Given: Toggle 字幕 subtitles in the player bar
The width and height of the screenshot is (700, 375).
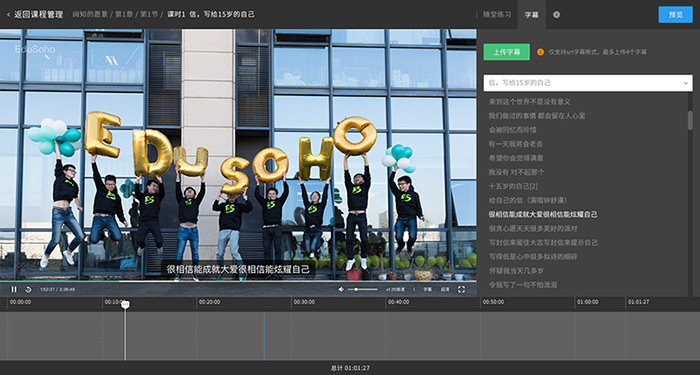Looking at the screenshot, I should click(x=428, y=289).
